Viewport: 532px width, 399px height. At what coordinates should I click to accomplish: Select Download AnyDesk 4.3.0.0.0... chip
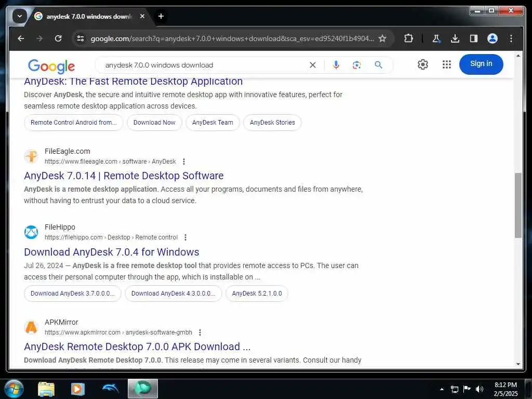(x=174, y=294)
